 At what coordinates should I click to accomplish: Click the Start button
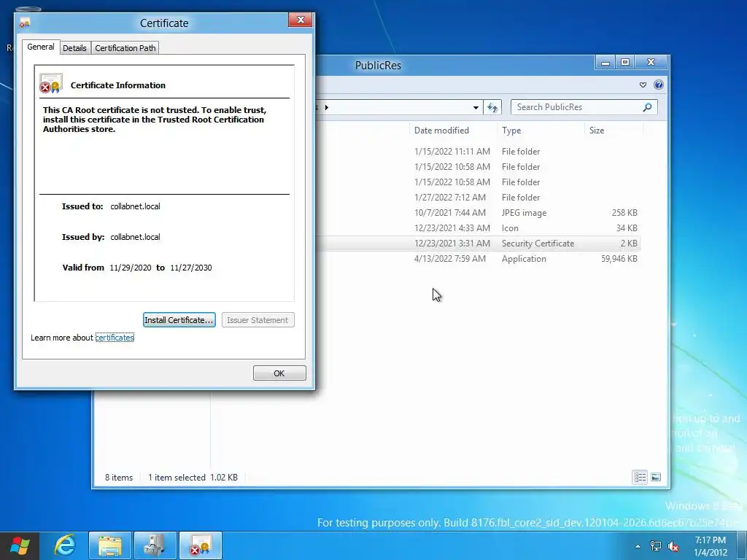pos(20,545)
